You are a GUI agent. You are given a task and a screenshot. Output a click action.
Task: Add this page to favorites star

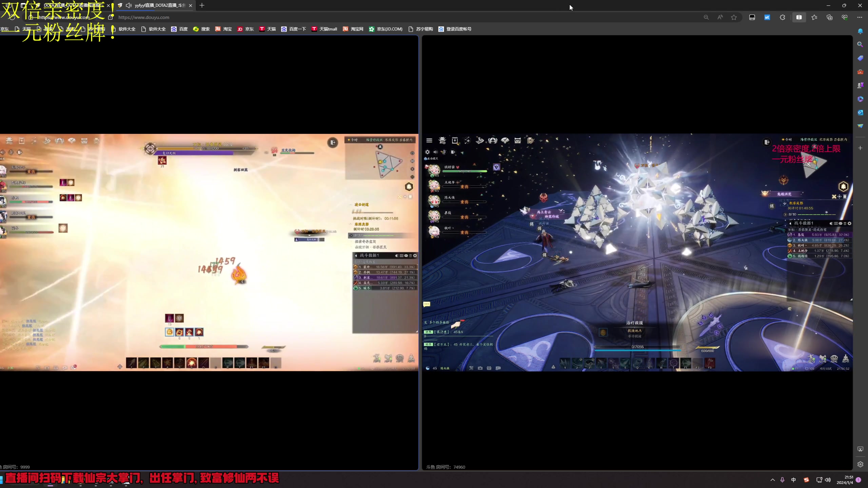click(x=734, y=17)
